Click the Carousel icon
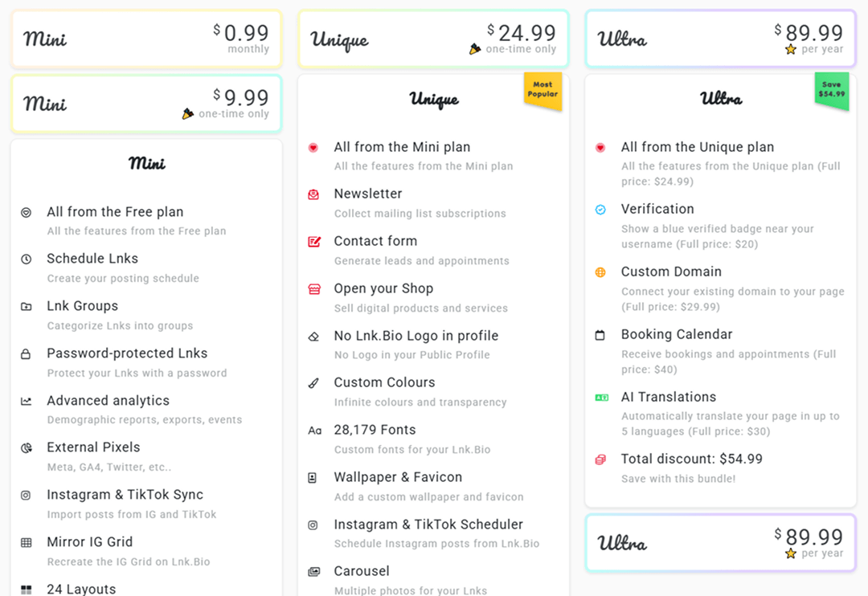The image size is (868, 596). coord(314,571)
